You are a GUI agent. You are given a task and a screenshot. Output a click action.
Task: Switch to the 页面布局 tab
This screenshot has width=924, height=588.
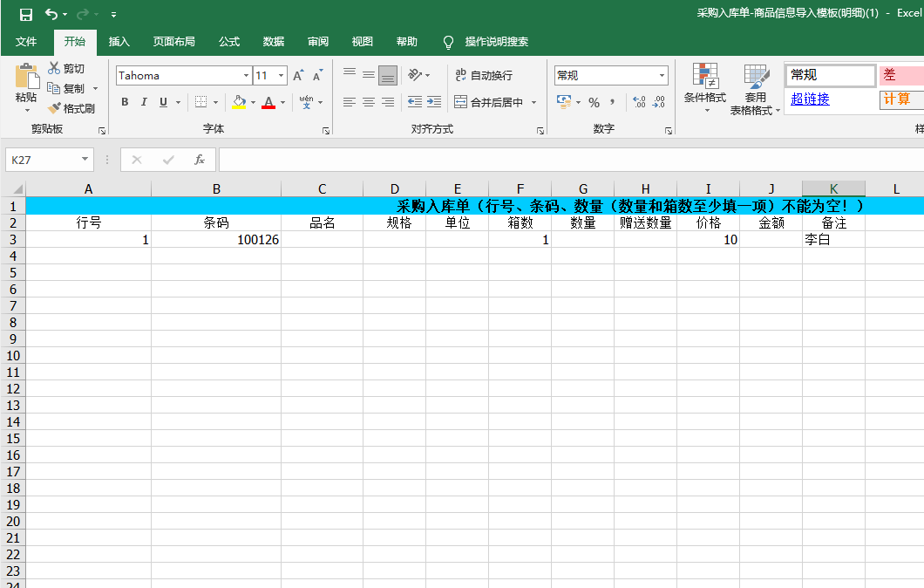click(x=173, y=41)
